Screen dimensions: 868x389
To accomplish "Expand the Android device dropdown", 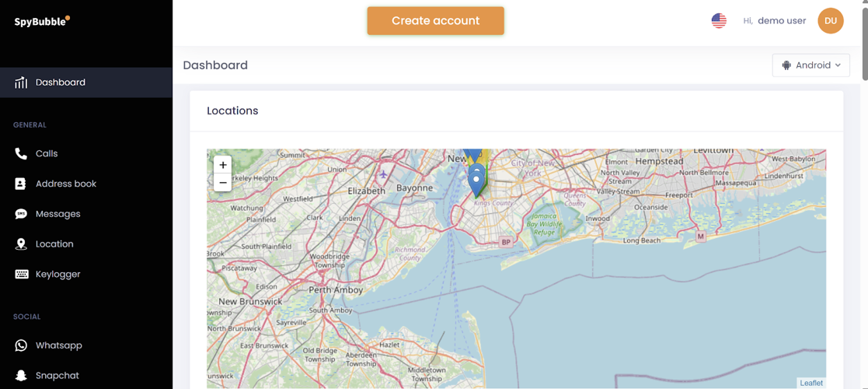I will [810, 65].
